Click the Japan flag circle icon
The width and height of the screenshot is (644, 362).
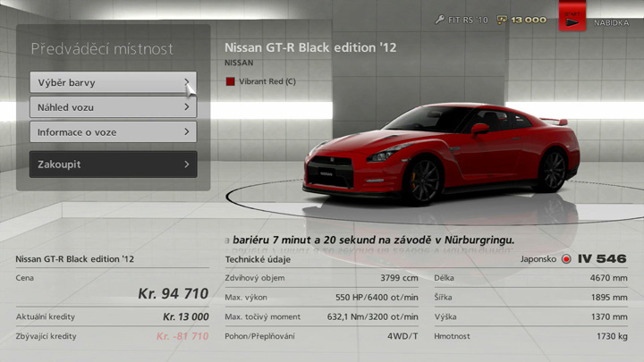565,259
